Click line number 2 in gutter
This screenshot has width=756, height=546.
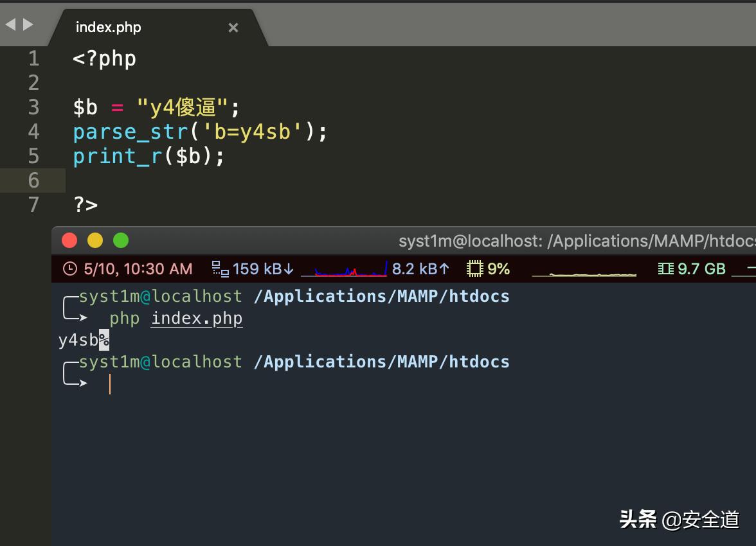pyautogui.click(x=33, y=83)
